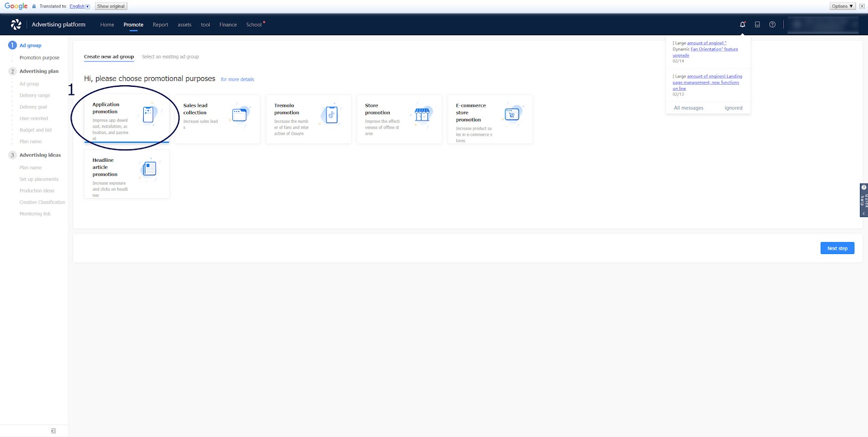Click ignored in the notifications panel
The height and width of the screenshot is (437, 868).
coord(733,108)
